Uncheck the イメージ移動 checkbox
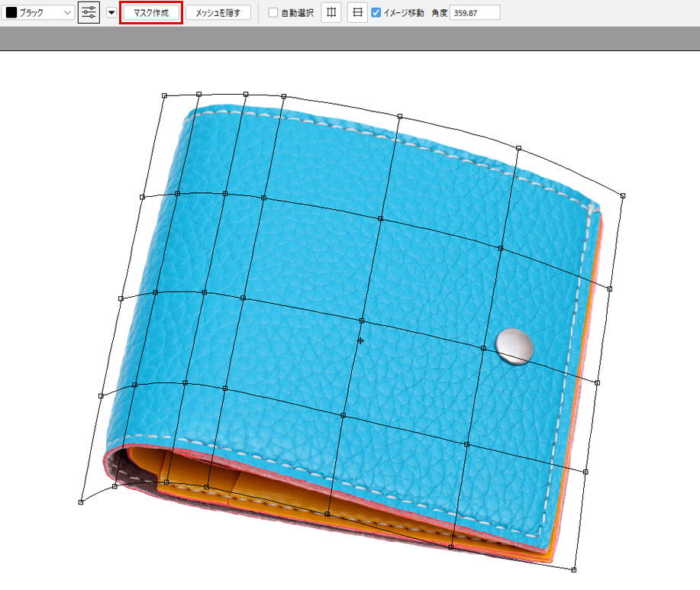Viewport: 700px width, 590px height. coord(376,12)
